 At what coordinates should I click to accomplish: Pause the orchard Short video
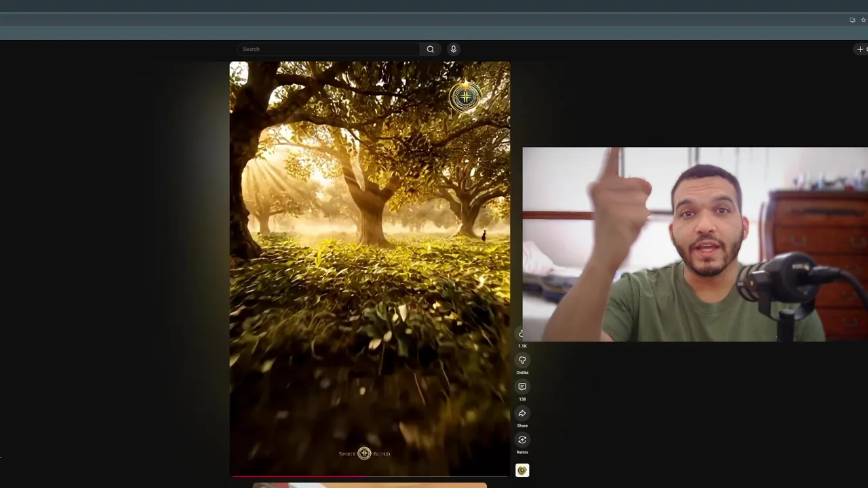370,268
